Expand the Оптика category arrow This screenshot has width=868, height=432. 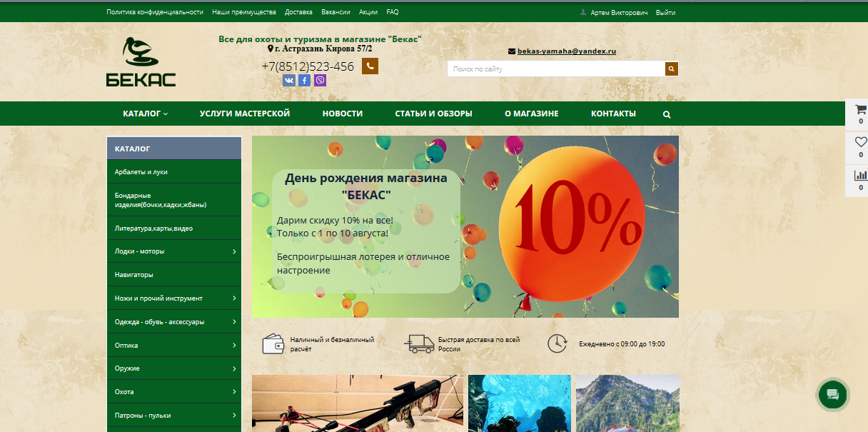tap(234, 346)
